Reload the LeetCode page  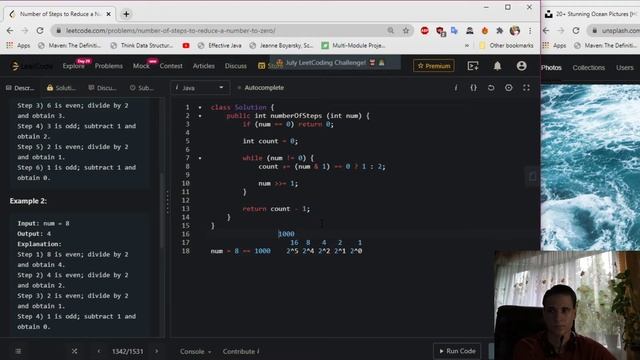point(40,31)
